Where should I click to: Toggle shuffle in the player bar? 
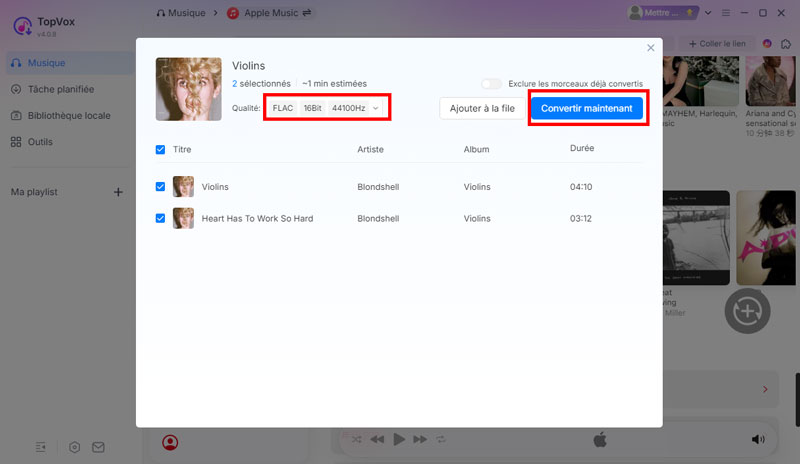(x=357, y=439)
